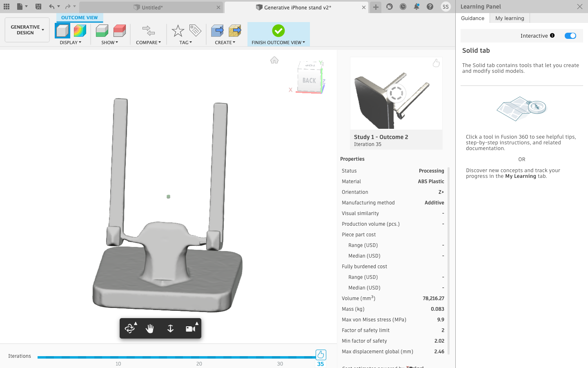Open the notifications bell
The width and height of the screenshot is (588, 368).
[416, 7]
